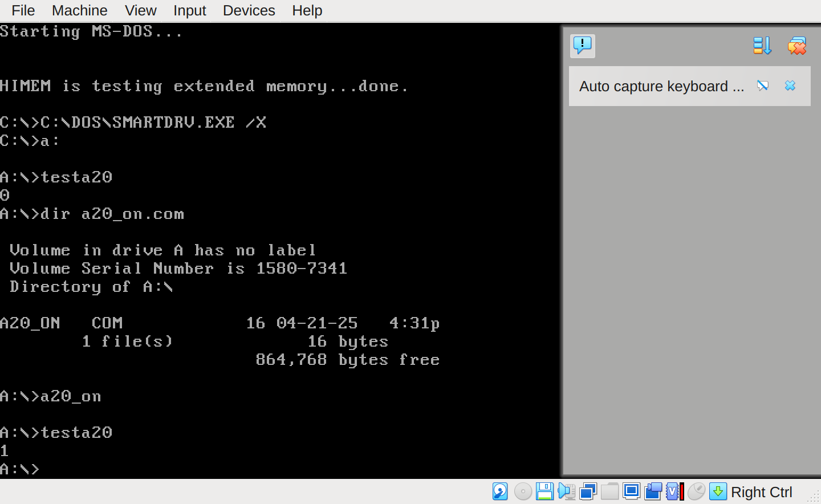Click the network adapters status bar icon
821x504 pixels.
click(x=588, y=491)
